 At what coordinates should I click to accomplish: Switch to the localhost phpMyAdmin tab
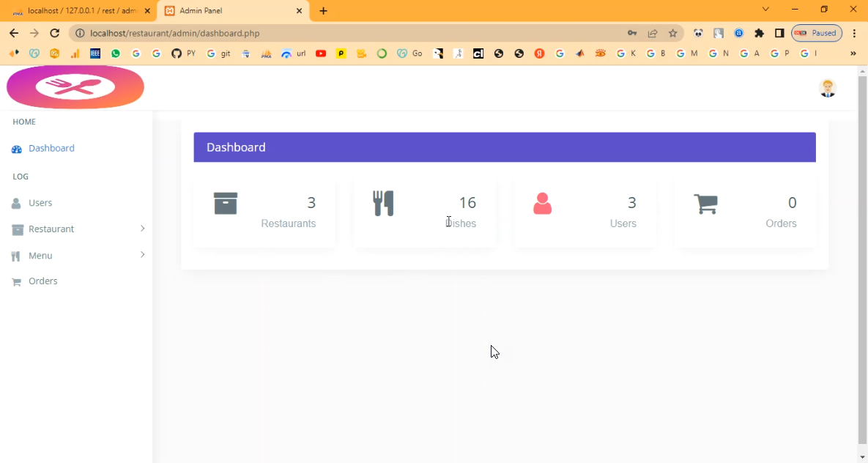(81, 11)
